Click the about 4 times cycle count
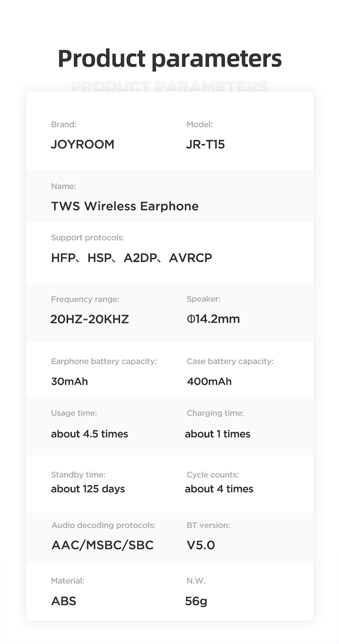The image size is (339, 644). click(219, 489)
